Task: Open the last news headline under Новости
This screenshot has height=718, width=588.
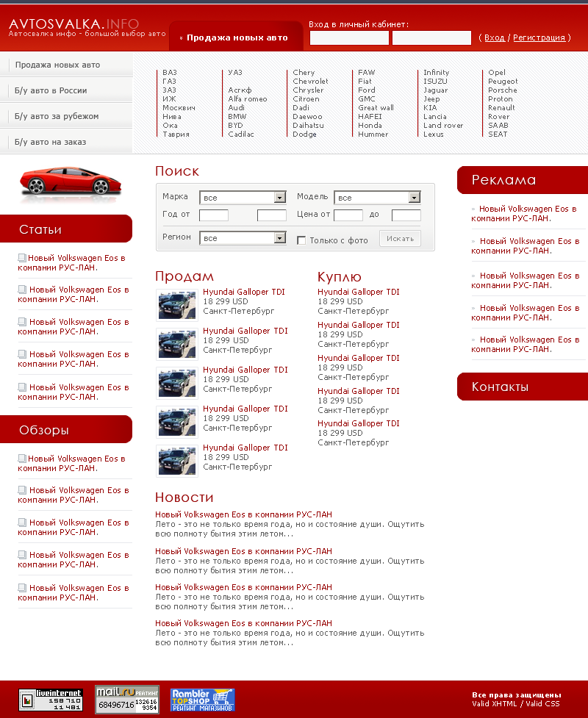Action: click(x=243, y=623)
